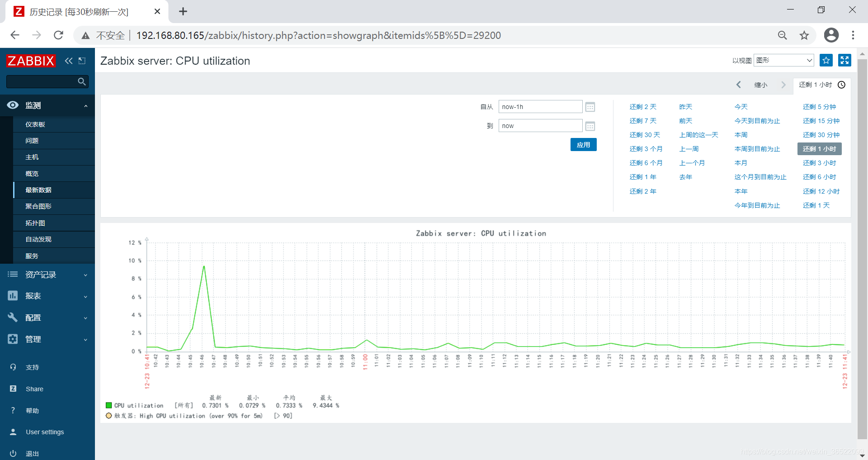The width and height of the screenshot is (868, 460).
Task: Click the 应用 apply button
Action: 583,145
